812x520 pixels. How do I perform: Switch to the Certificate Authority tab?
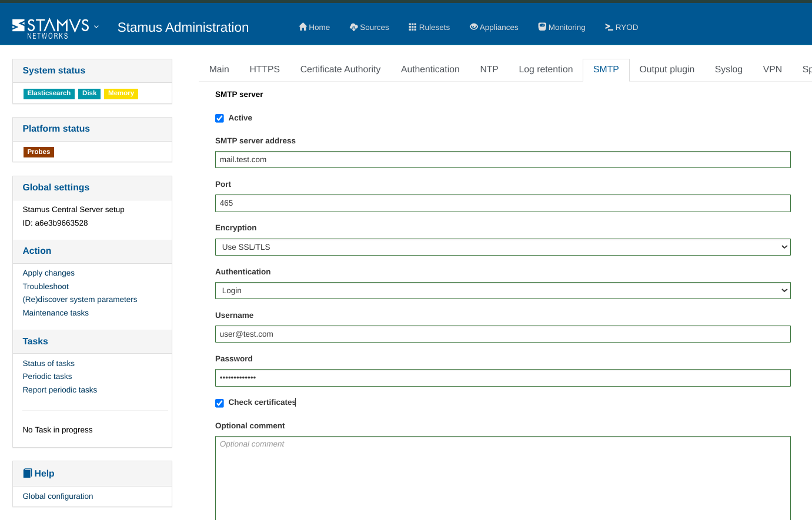[340, 69]
